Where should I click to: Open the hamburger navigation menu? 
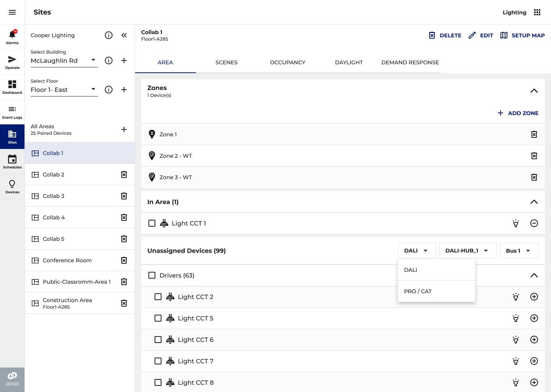pos(12,12)
